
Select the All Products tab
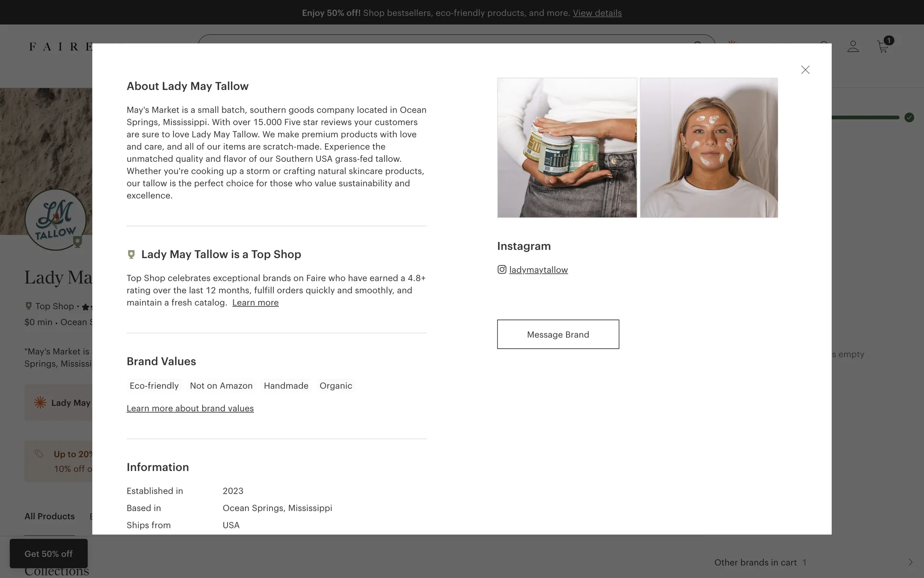tap(50, 516)
